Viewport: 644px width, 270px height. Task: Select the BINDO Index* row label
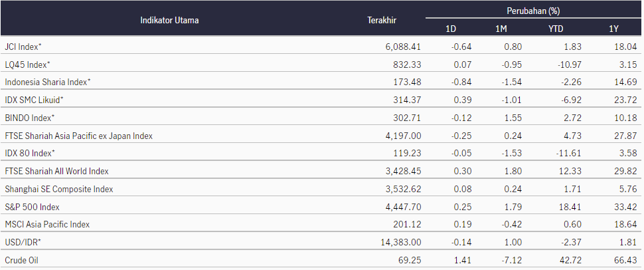30,118
